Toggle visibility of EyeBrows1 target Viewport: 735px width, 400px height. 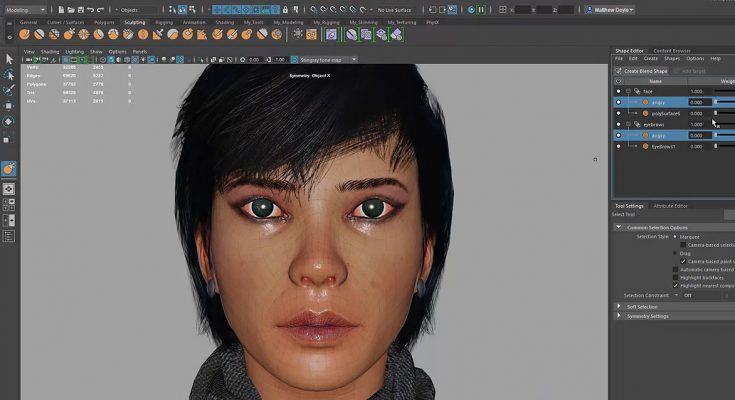[618, 146]
